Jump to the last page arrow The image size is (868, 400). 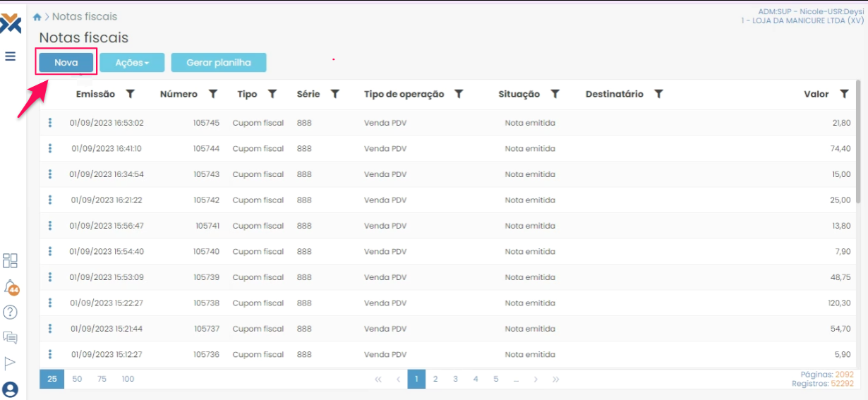pyautogui.click(x=556, y=379)
